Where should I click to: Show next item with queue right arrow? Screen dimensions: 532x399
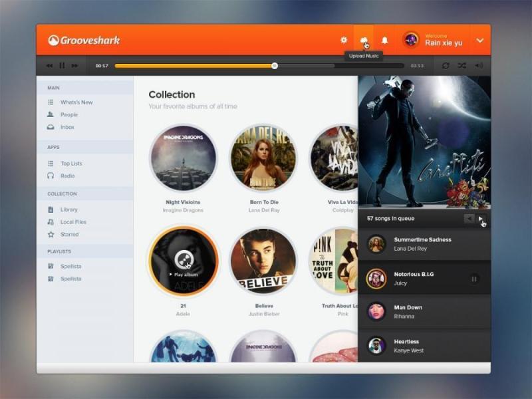480,218
